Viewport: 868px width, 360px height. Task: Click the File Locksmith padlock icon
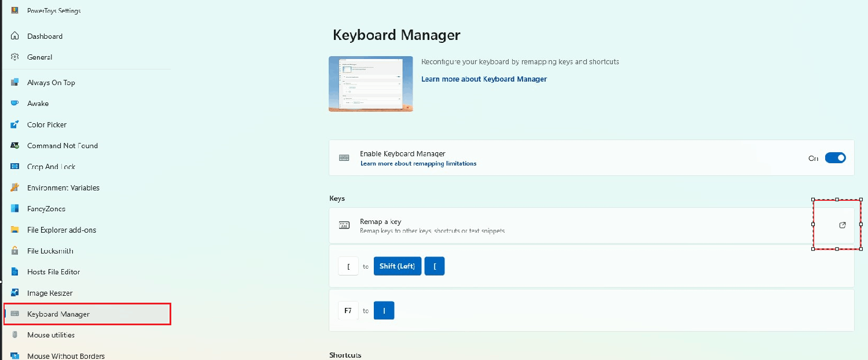click(15, 251)
